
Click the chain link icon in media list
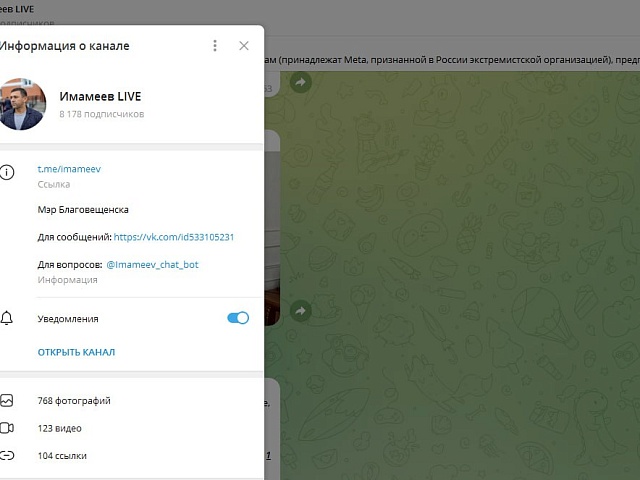[x=7, y=455]
